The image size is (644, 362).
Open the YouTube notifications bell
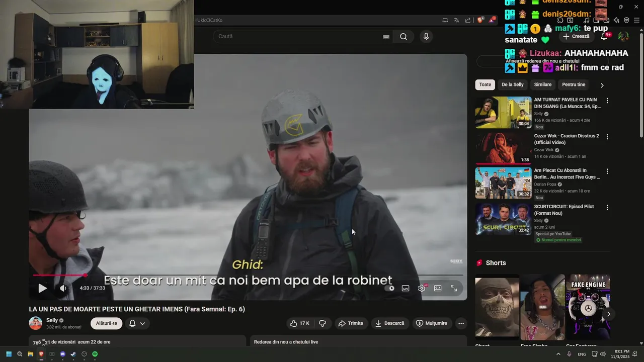pos(605,36)
